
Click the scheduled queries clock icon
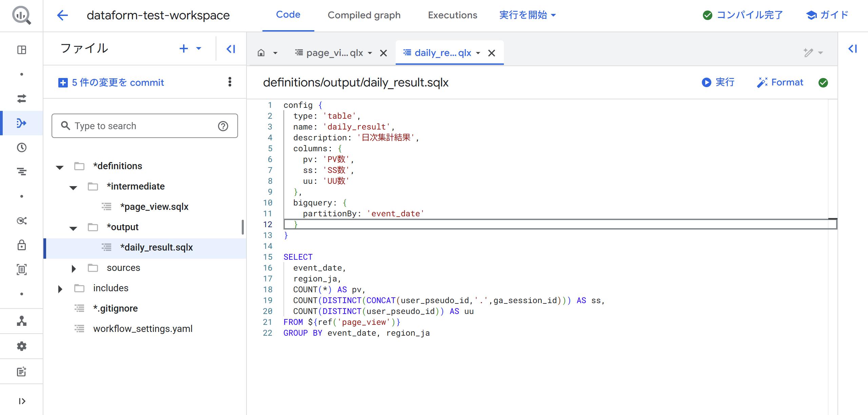21,147
